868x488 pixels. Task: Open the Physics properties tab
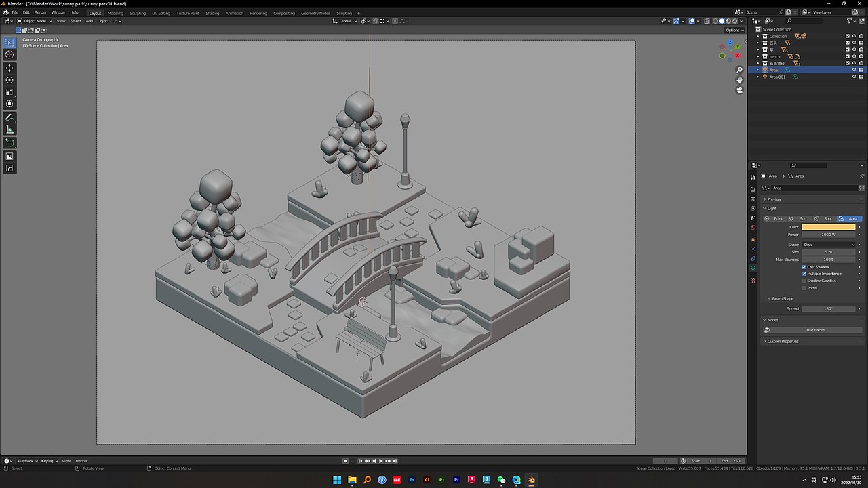point(753,249)
